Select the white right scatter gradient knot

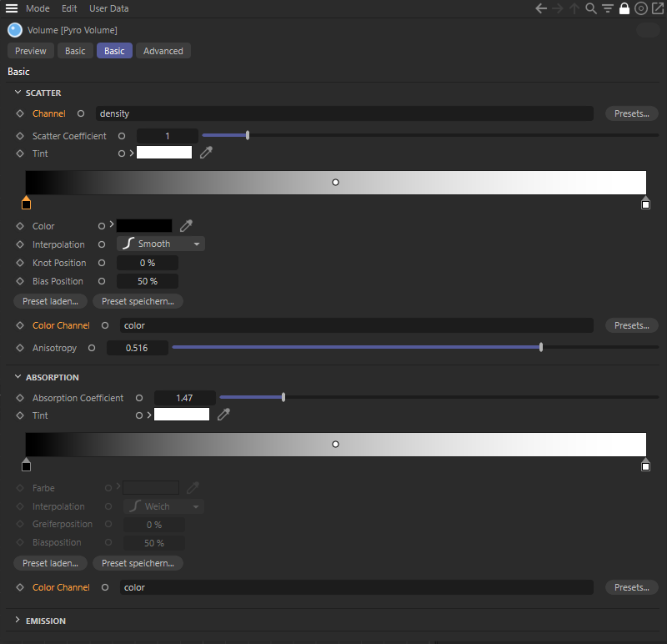(645, 204)
